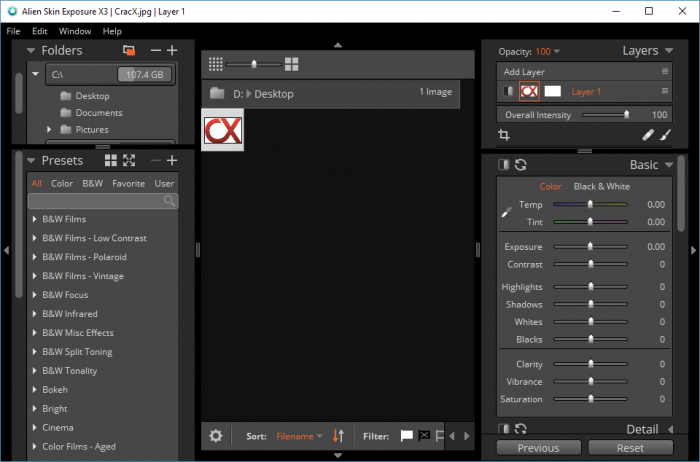700x462 pixels.
Task: Open the Opacity dropdown
Action: point(557,51)
